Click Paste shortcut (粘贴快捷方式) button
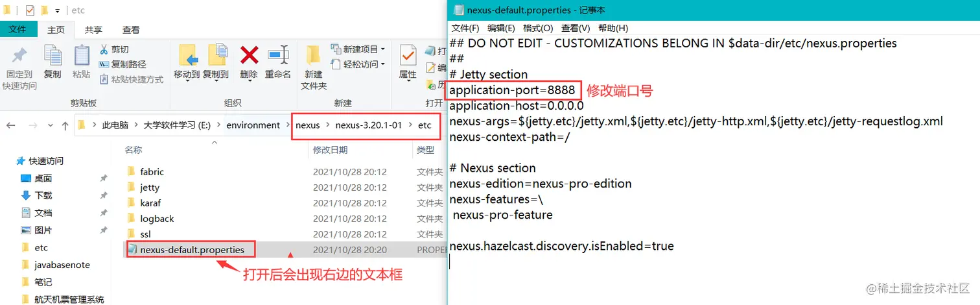Viewport: 980px width, 305px height. [132, 79]
